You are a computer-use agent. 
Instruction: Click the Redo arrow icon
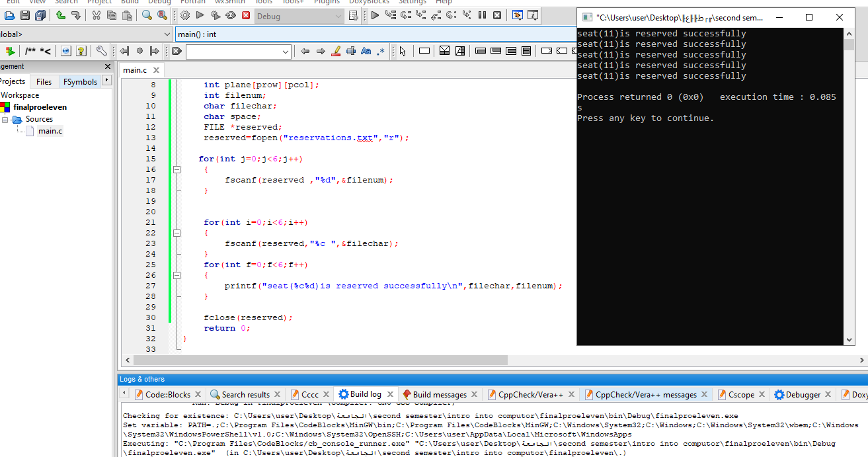tap(75, 15)
